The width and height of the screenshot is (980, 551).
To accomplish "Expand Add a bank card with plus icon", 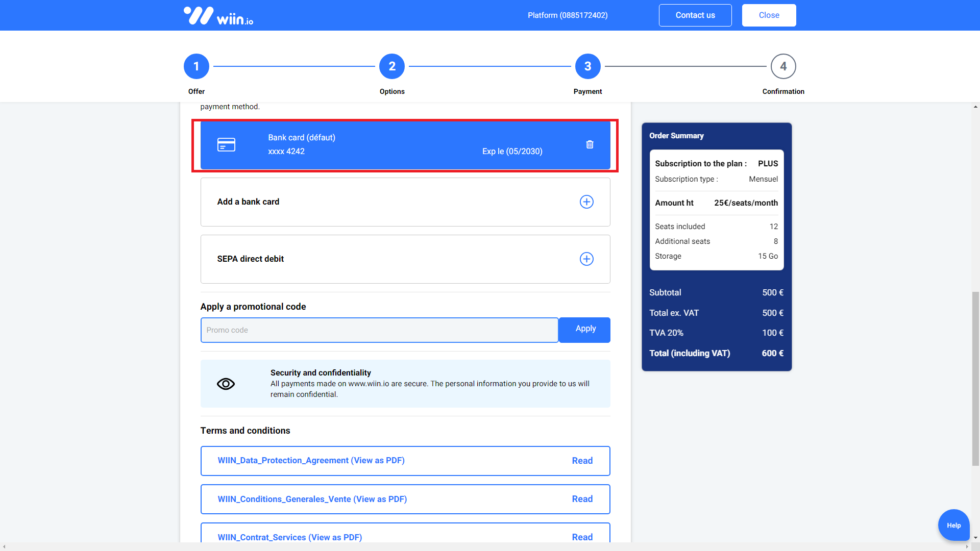I will 586,202.
